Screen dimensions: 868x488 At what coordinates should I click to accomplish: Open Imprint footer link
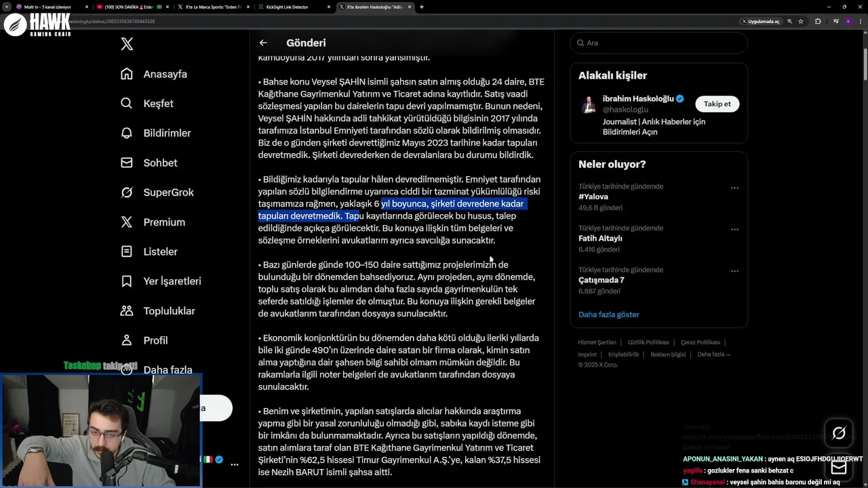tap(587, 354)
